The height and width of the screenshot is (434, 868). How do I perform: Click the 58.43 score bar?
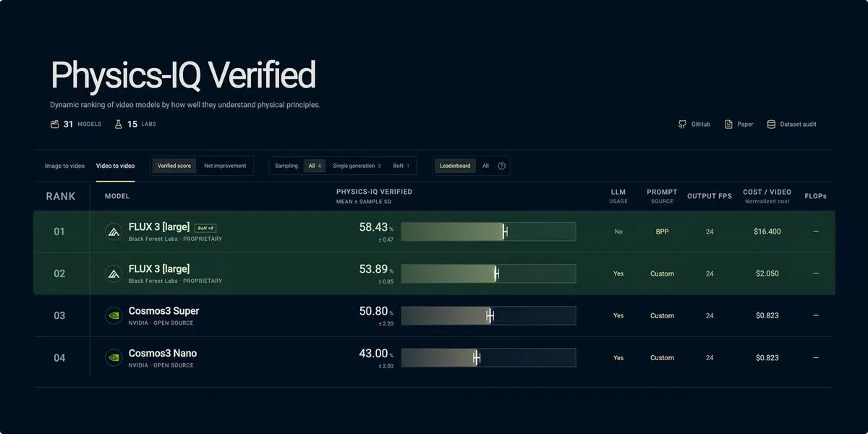pos(488,231)
